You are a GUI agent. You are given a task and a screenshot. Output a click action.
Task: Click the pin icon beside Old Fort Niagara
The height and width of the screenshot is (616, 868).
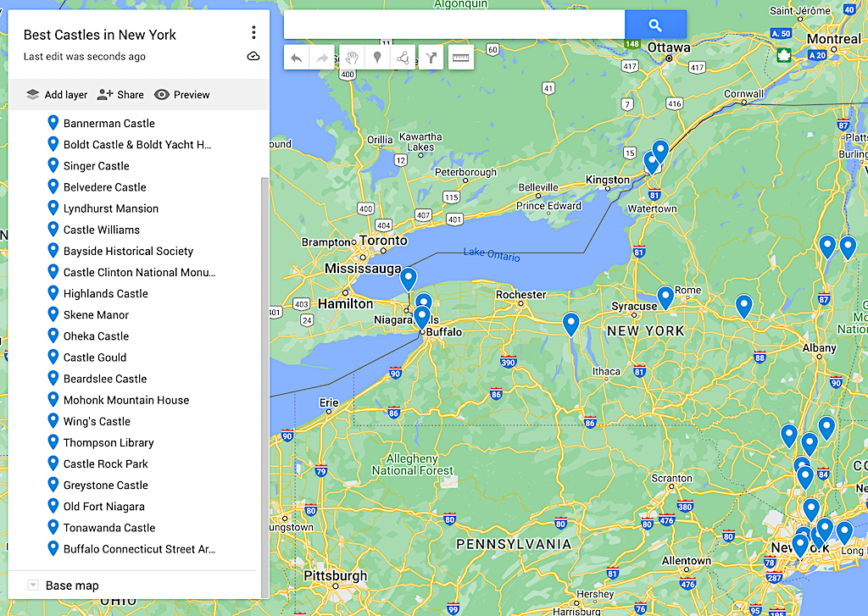tap(53, 506)
